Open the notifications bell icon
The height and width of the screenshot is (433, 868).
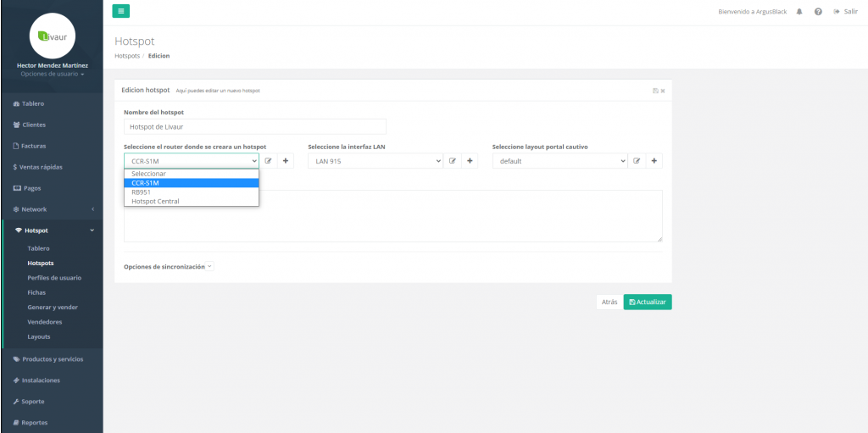[800, 12]
